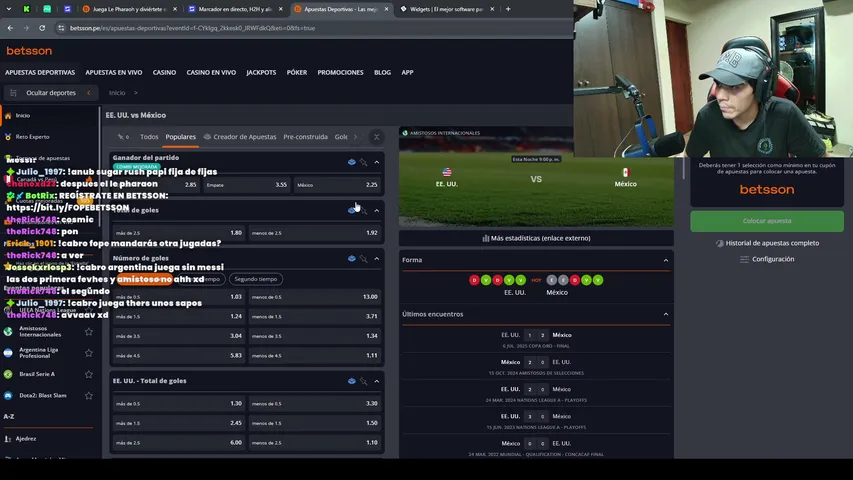Open Apuestas en Vivo menu
The height and width of the screenshot is (480, 853).
click(x=114, y=72)
